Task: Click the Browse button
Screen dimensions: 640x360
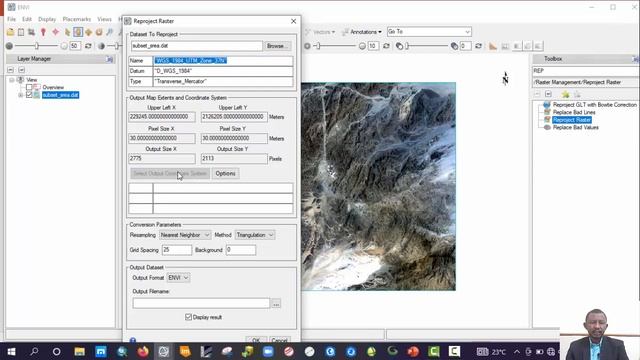Action: point(278,46)
